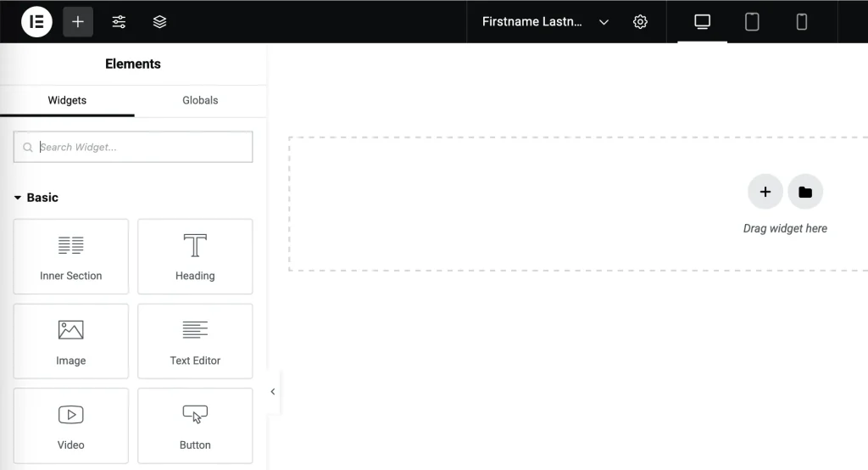Screen dimensions: 868x470
Task: Switch to desktop preview mode
Action: coord(702,22)
